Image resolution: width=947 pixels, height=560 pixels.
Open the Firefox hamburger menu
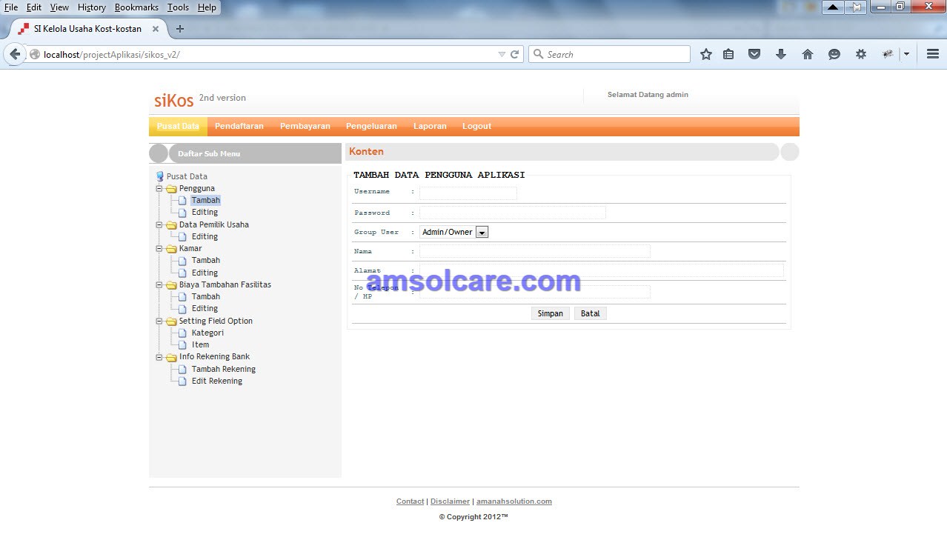click(933, 54)
